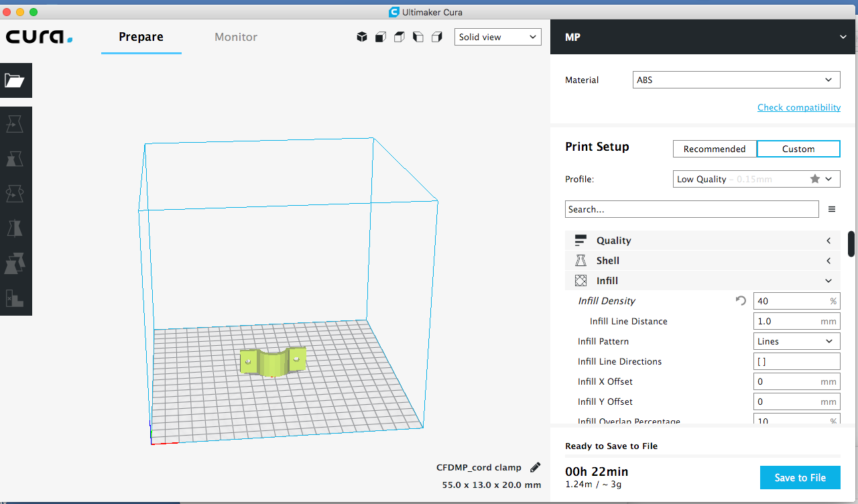The width and height of the screenshot is (858, 504).
Task: Select the Mirror tool in sidebar
Action: click(15, 229)
